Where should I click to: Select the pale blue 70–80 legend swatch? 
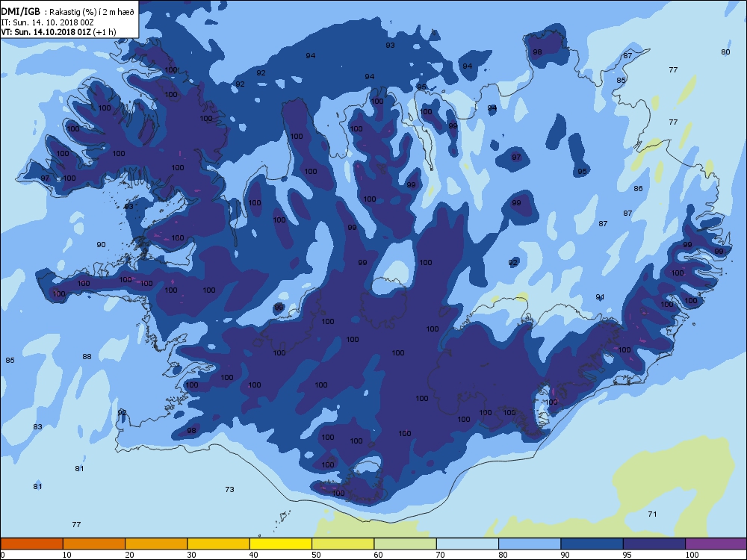pyautogui.click(x=468, y=544)
